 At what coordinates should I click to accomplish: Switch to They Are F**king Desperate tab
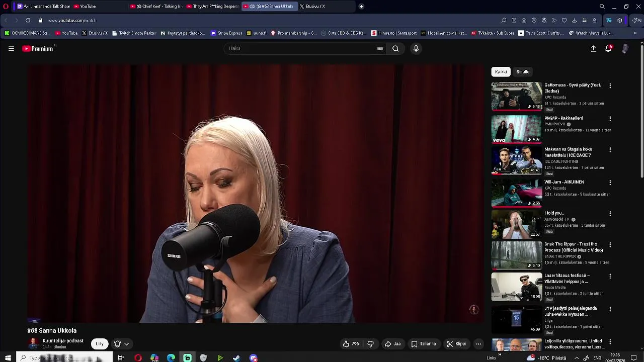212,7
